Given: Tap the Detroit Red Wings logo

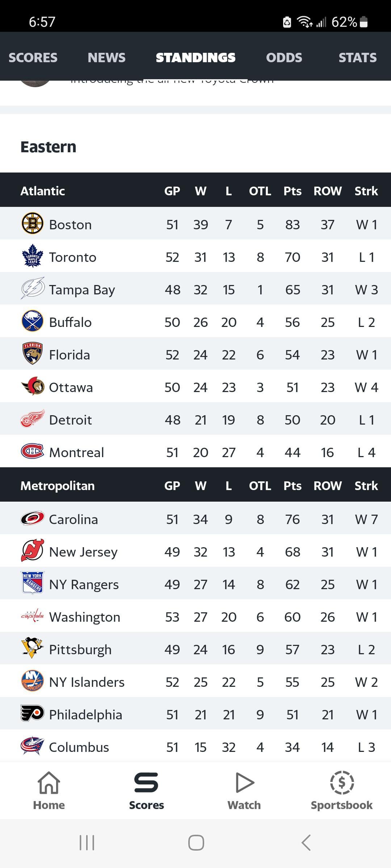Looking at the screenshot, I should (x=32, y=418).
